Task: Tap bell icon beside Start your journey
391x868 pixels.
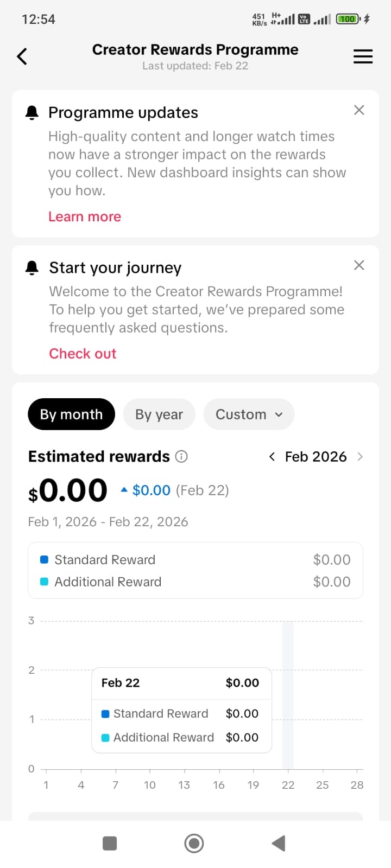Action: 32,267
